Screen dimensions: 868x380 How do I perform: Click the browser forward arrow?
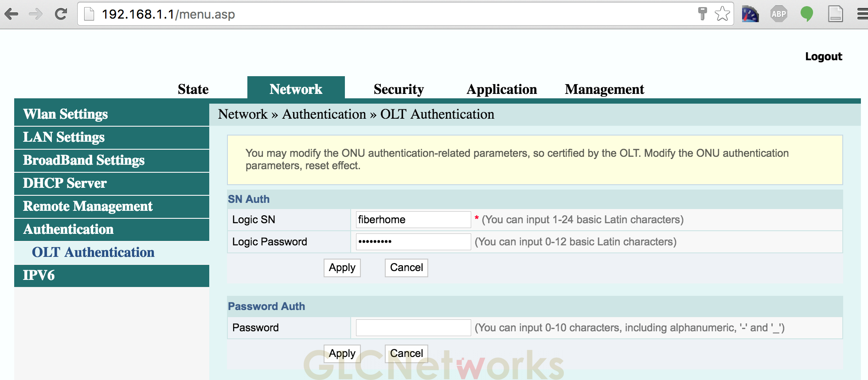36,14
